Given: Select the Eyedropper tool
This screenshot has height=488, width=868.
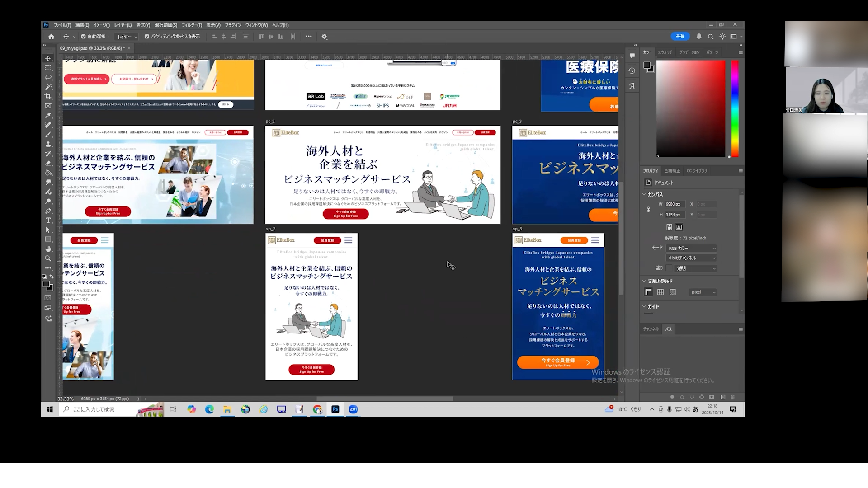Looking at the screenshot, I should click(x=48, y=115).
